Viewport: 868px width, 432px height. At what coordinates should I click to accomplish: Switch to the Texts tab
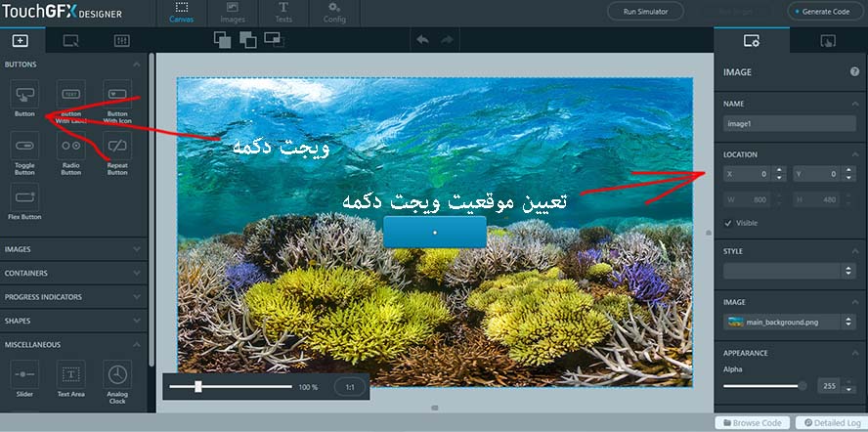(282, 12)
